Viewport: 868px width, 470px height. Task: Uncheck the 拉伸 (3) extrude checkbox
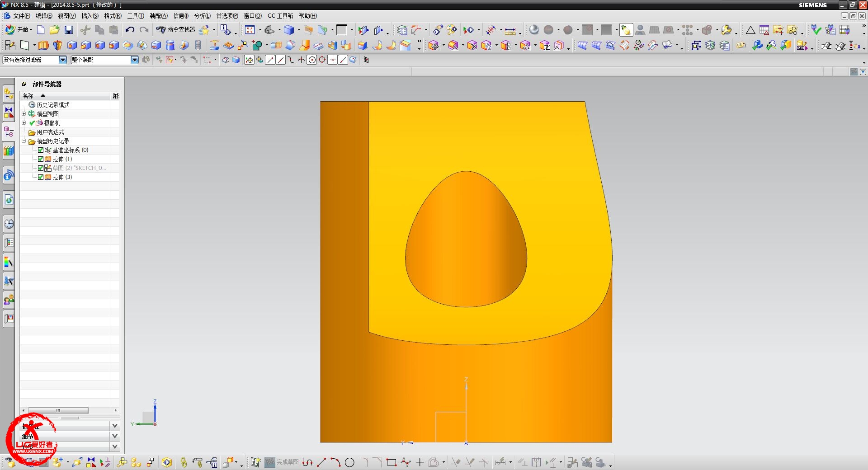click(41, 177)
